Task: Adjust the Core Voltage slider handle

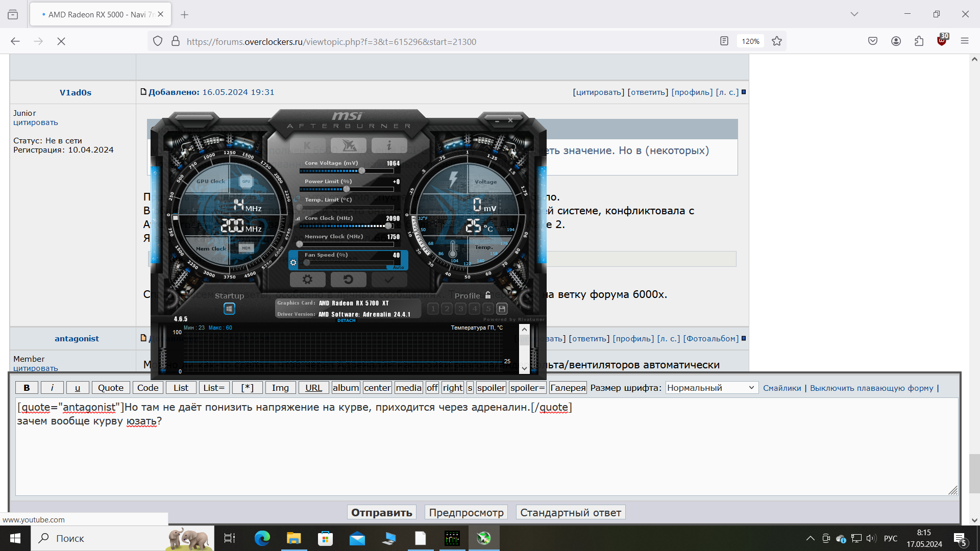Action: pyautogui.click(x=362, y=171)
